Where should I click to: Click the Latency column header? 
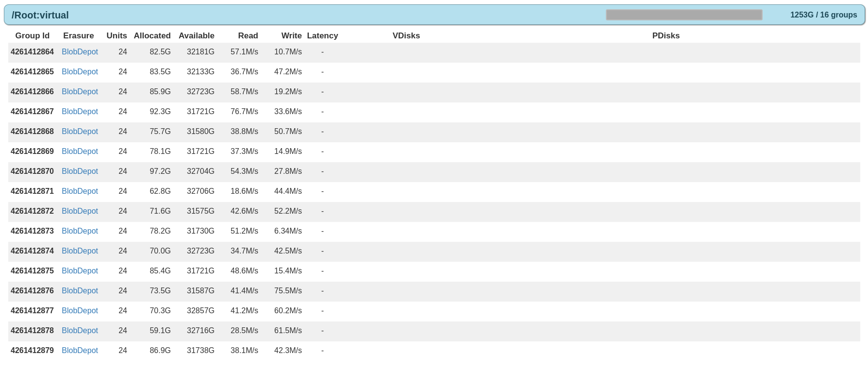pos(322,36)
